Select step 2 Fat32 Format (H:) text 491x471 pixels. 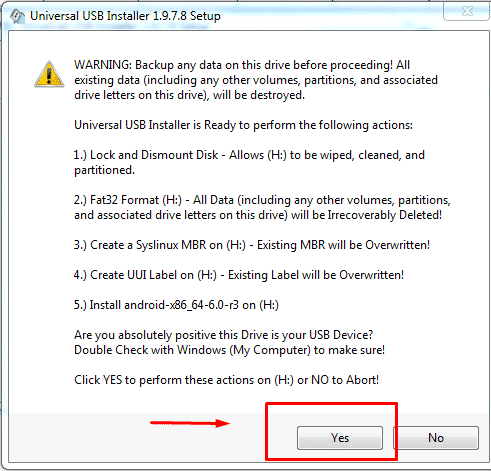[262, 200]
